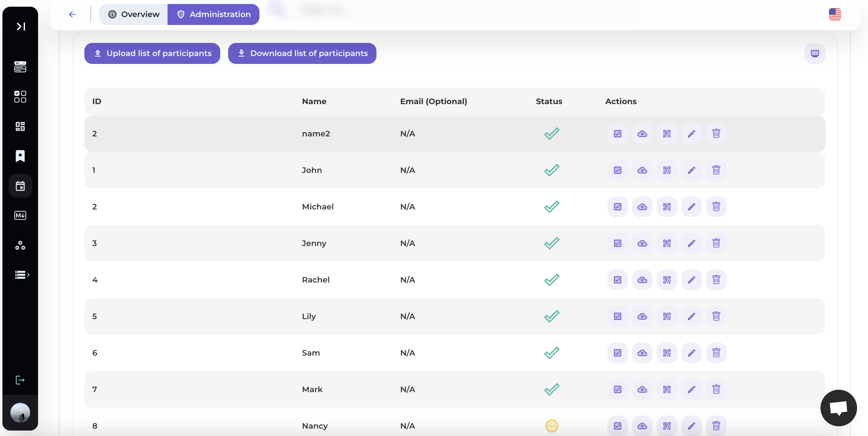Delete participant Mark with the trash icon
Viewport: 868px width, 436px height.
click(x=716, y=389)
